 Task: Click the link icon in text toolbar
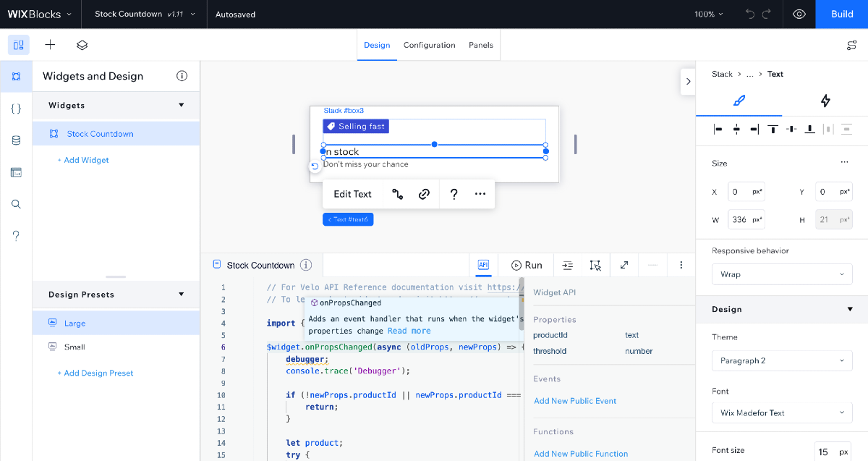(425, 194)
